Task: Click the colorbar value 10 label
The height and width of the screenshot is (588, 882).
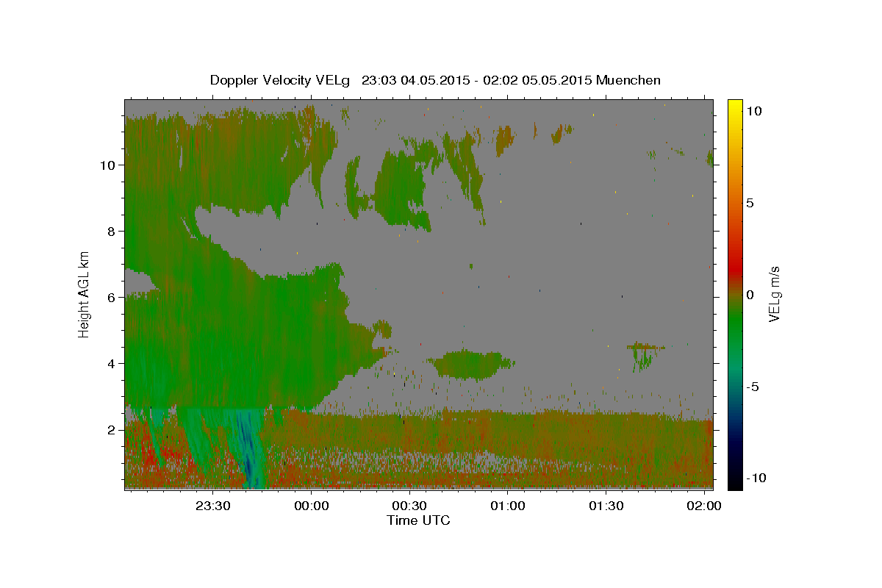Action: click(754, 110)
